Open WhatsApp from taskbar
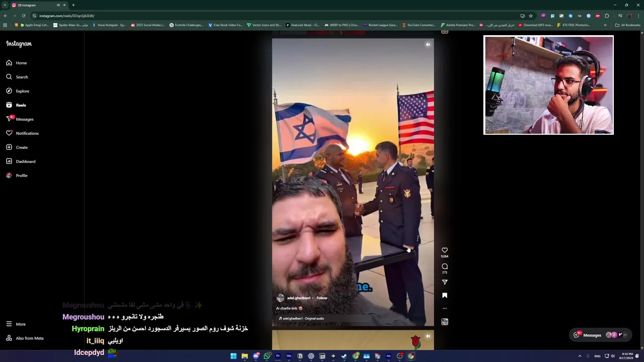This screenshot has width=644, height=362. 267,356
